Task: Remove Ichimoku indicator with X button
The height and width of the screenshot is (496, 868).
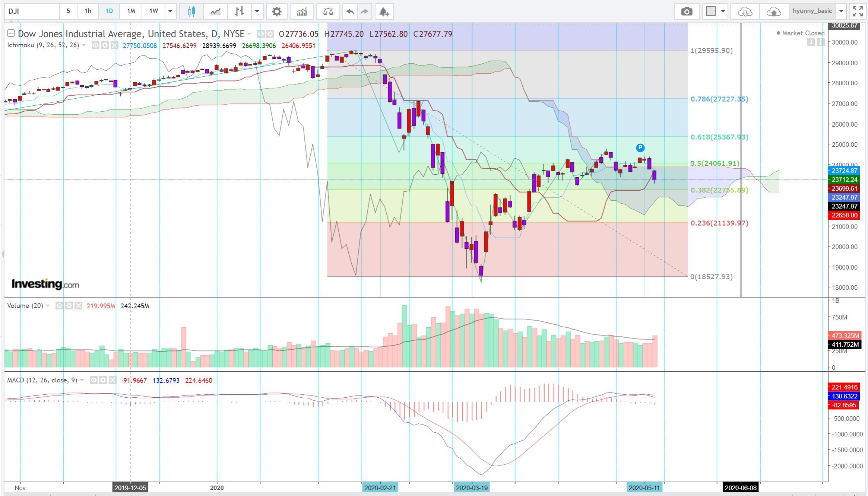Action: pyautogui.click(x=115, y=45)
